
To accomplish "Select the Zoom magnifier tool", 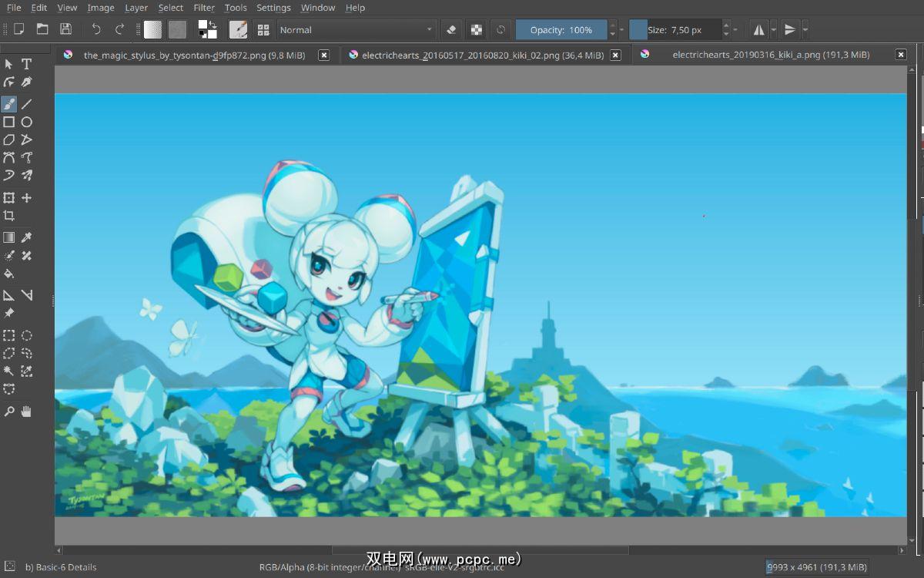I will coord(9,412).
